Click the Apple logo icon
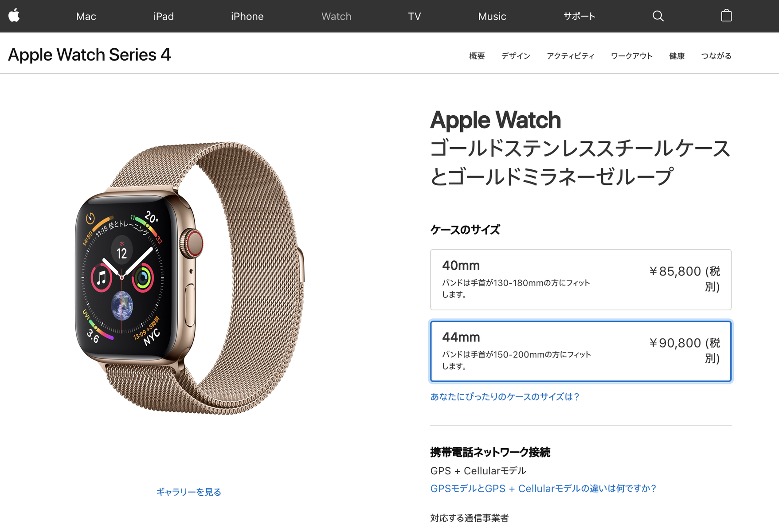Viewport: 779px width, 532px height. [14, 16]
